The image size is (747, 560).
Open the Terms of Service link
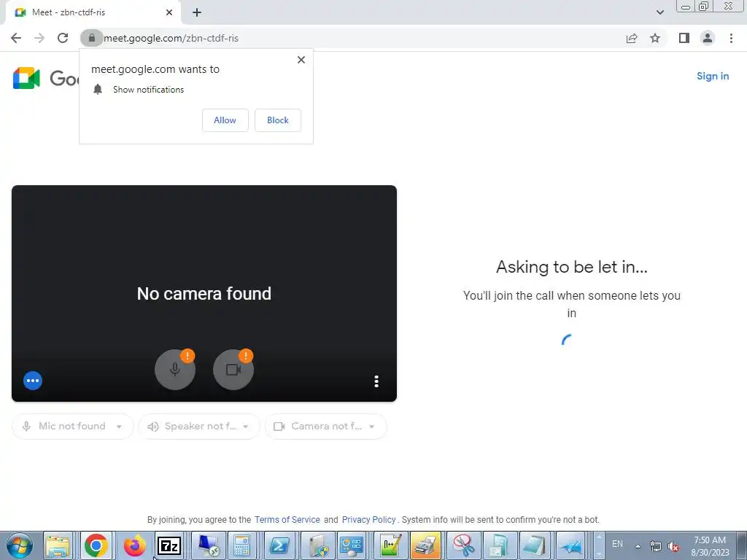(287, 519)
